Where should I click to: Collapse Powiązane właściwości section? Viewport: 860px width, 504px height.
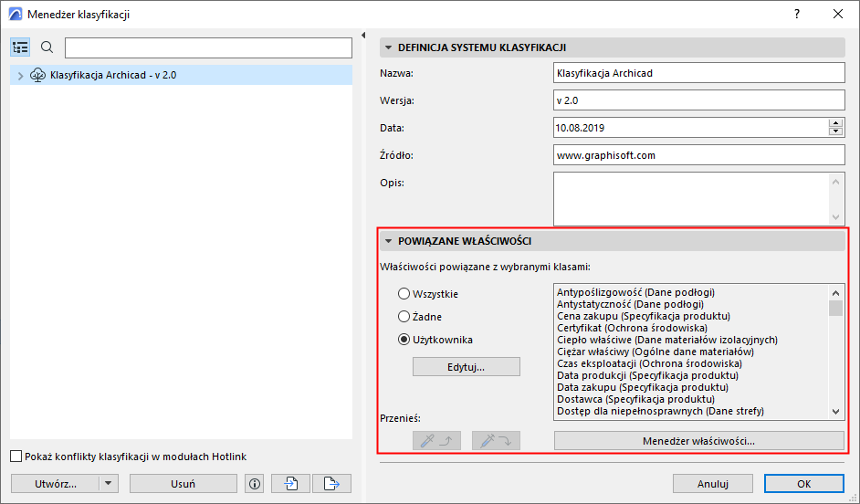(388, 241)
